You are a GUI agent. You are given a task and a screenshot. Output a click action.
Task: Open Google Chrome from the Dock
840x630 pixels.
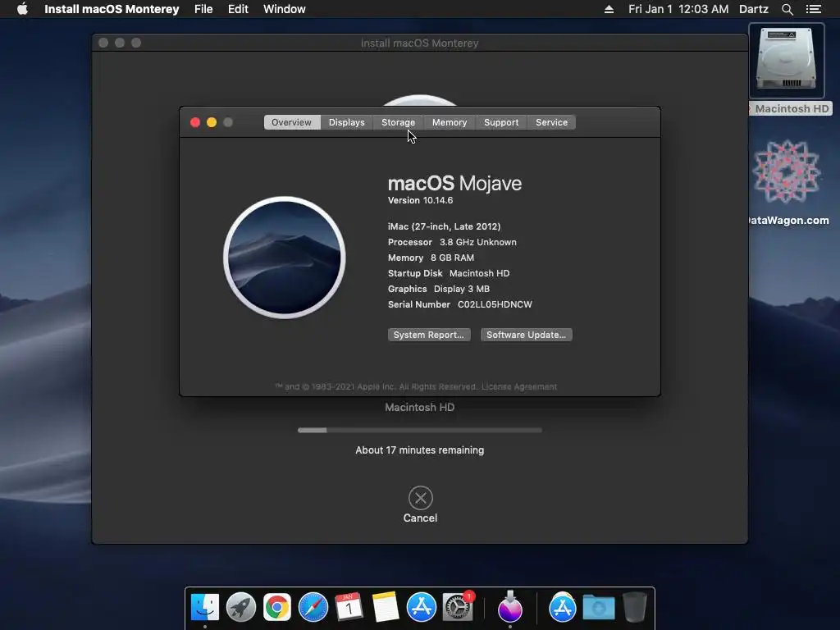tap(277, 607)
